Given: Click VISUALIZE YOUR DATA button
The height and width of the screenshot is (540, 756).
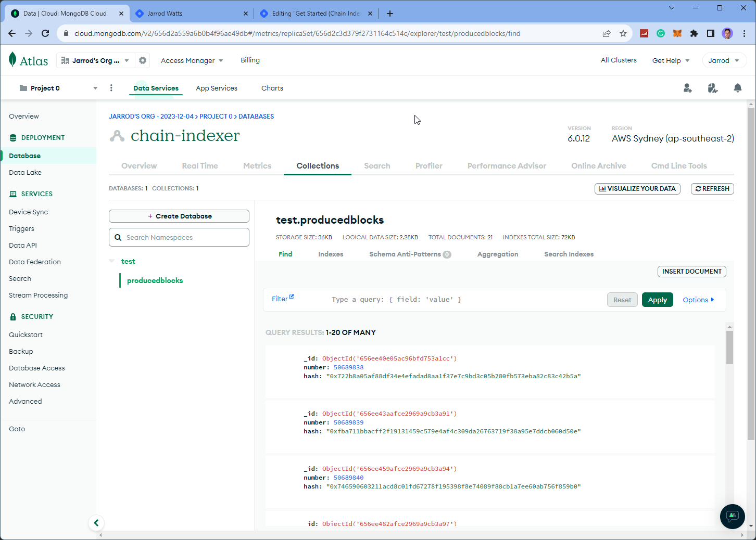Looking at the screenshot, I should [637, 188].
